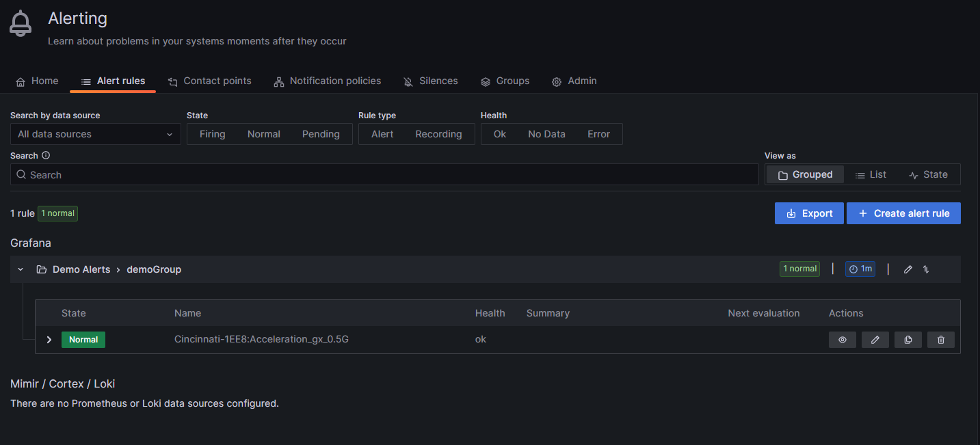Expand the Cincinnati rule row details
Screen dimensions: 980x445
[x=49, y=340]
